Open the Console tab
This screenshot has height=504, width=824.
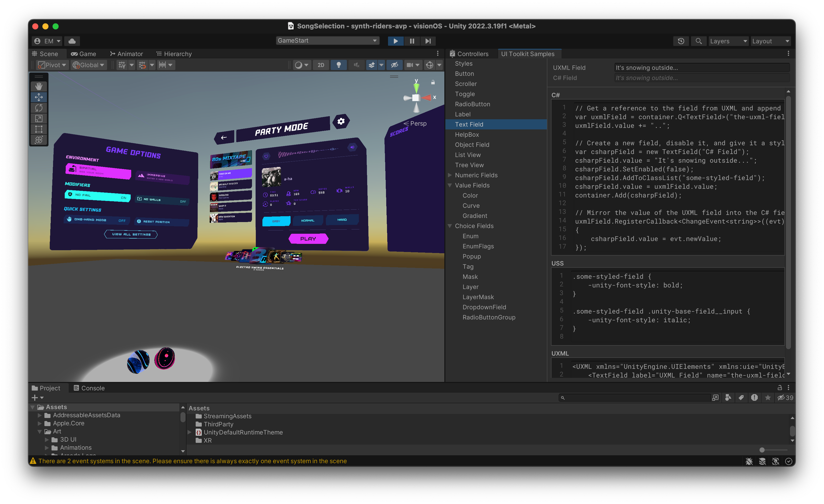click(89, 388)
